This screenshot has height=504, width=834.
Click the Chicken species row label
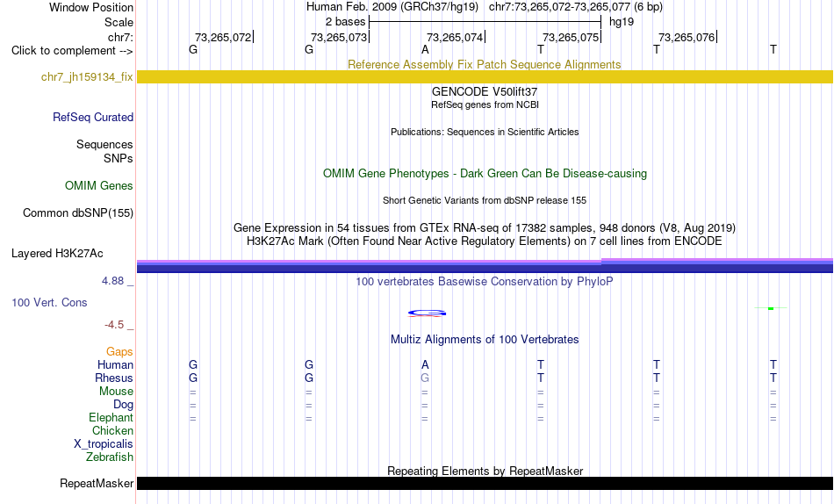112,430
